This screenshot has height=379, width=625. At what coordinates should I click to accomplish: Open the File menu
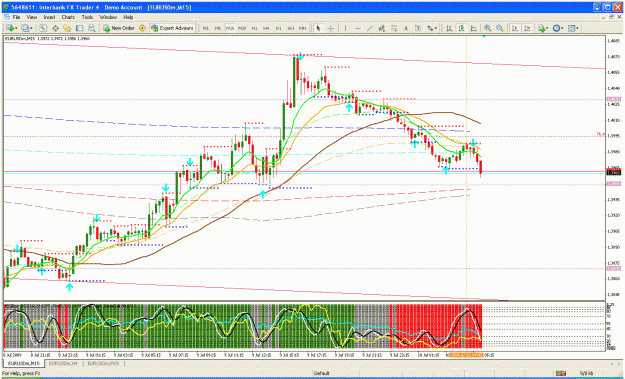(x=16, y=18)
